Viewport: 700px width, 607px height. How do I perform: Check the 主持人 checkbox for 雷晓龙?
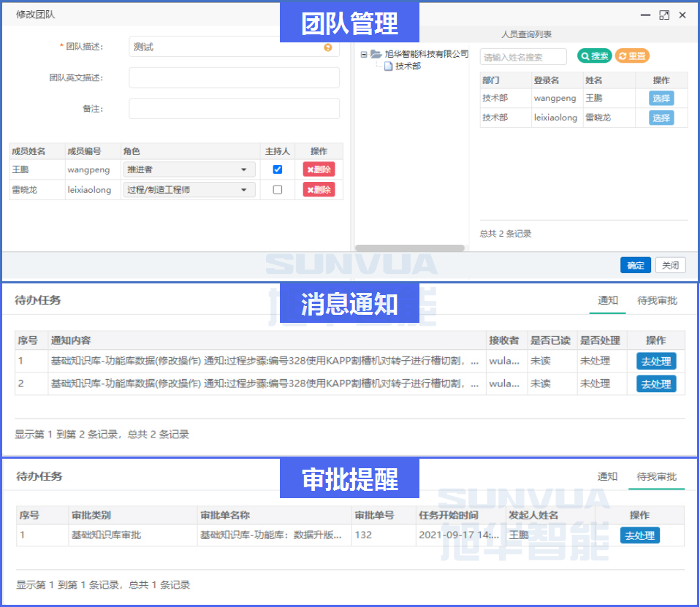276,189
